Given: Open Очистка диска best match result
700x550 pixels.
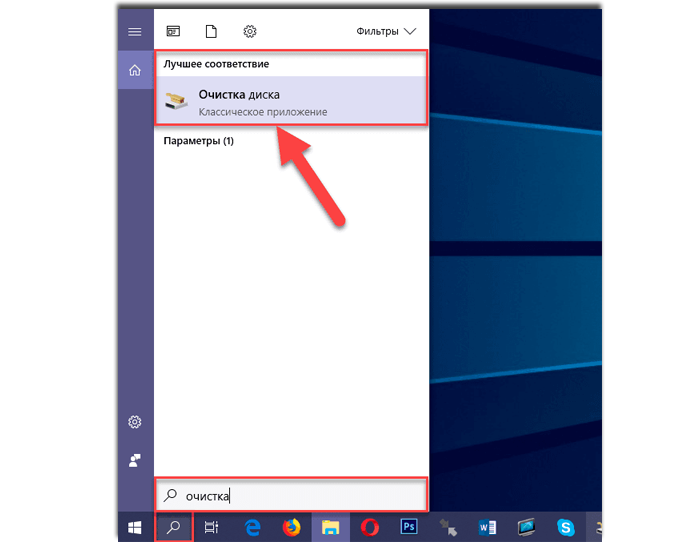Looking at the screenshot, I should (291, 102).
